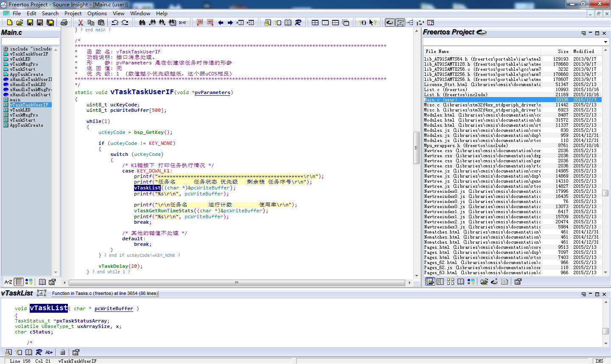This screenshot has width=611, height=364.
Task: Select xHandleTaskLED in symbol list
Action: (x=28, y=84)
